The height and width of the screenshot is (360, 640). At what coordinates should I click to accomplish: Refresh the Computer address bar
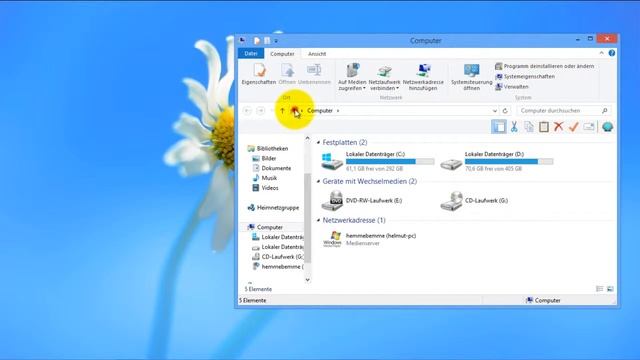coord(505,111)
